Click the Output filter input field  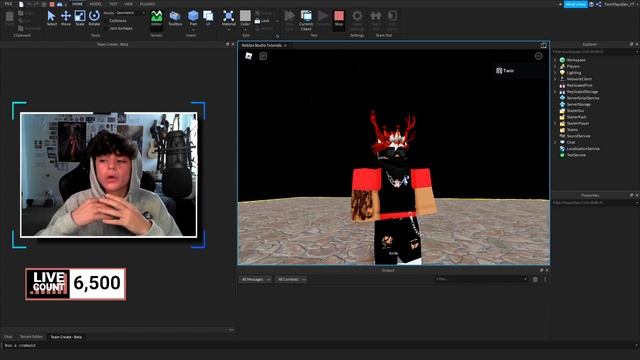coord(482,279)
